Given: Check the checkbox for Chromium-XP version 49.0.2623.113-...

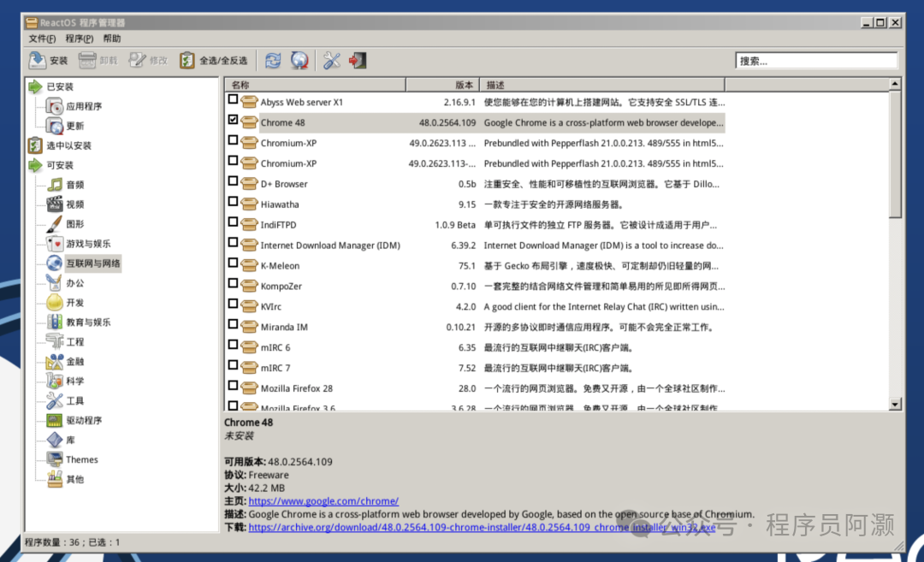Looking at the screenshot, I should tap(234, 161).
